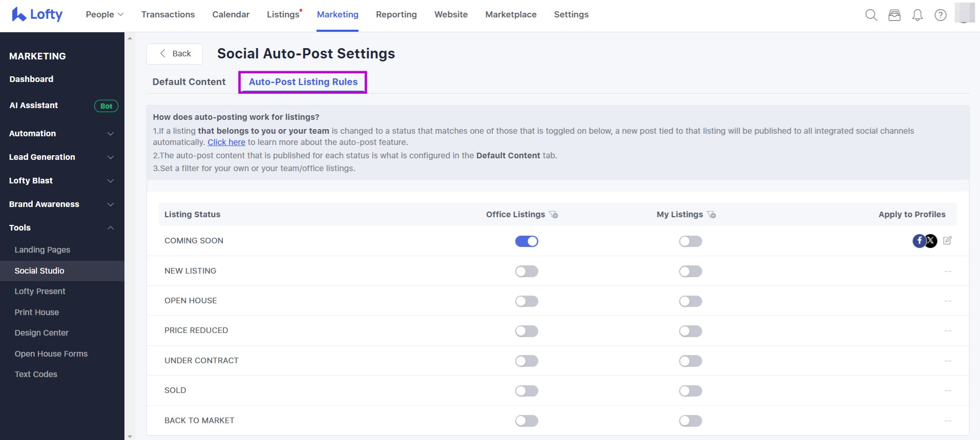Click the Facebook profile icon

coord(919,241)
